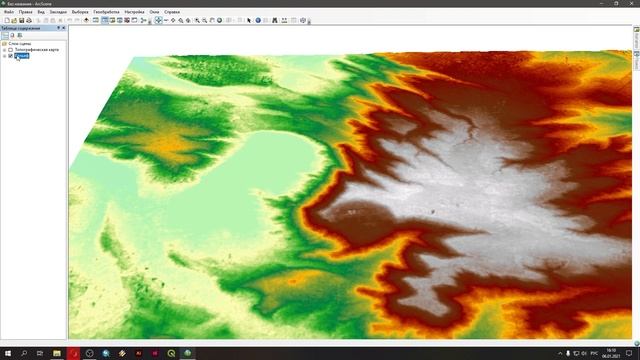Image resolution: width=640 pixels, height=360 pixels.
Task: Select the Zoom Out tool
Action: point(204,20)
